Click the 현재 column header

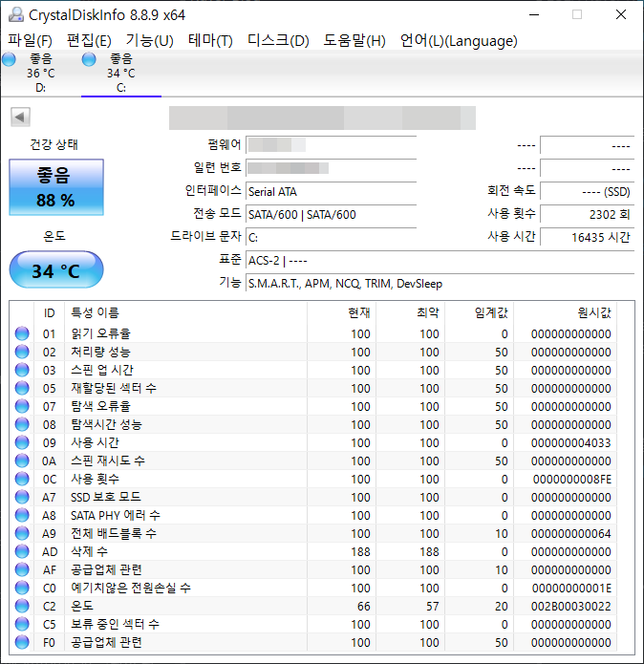(342, 312)
